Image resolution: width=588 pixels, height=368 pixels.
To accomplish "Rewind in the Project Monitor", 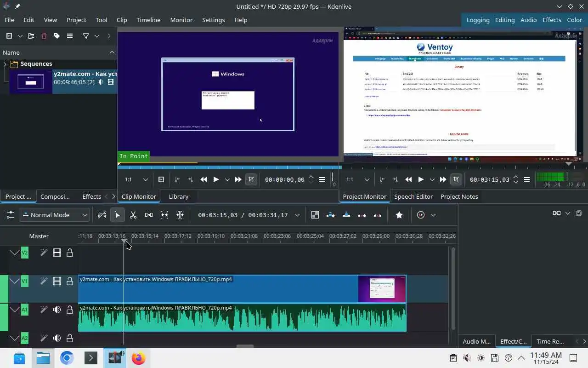I will [x=408, y=179].
